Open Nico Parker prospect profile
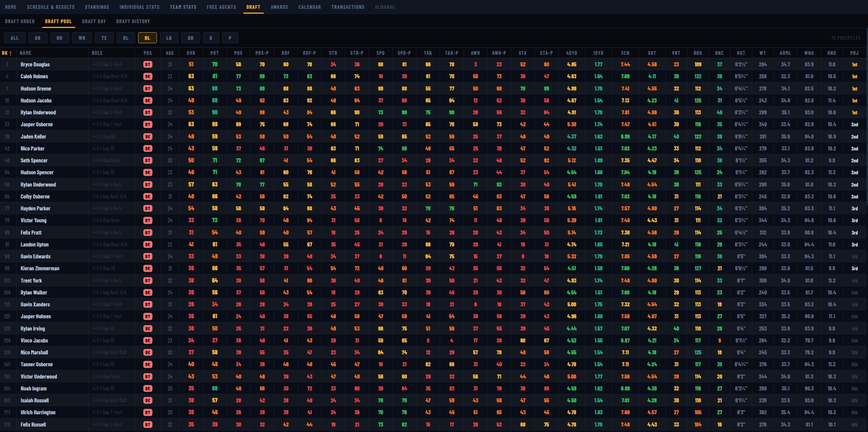 [33, 148]
